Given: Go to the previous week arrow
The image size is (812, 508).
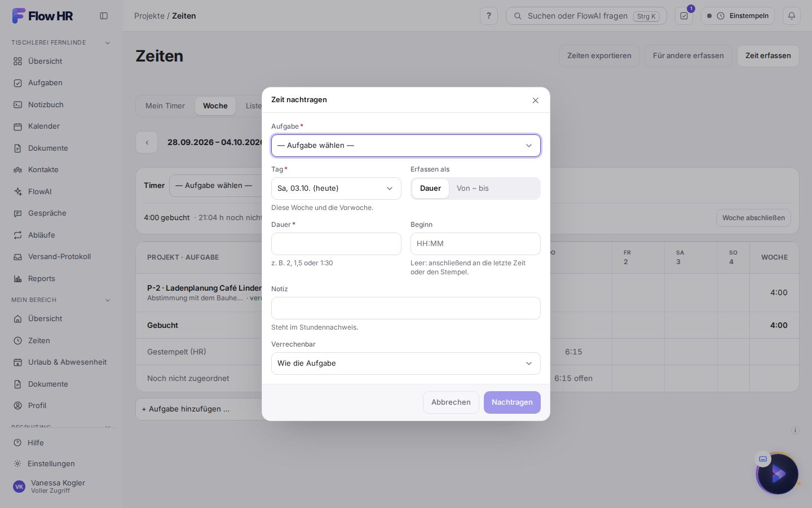Looking at the screenshot, I should (x=147, y=143).
